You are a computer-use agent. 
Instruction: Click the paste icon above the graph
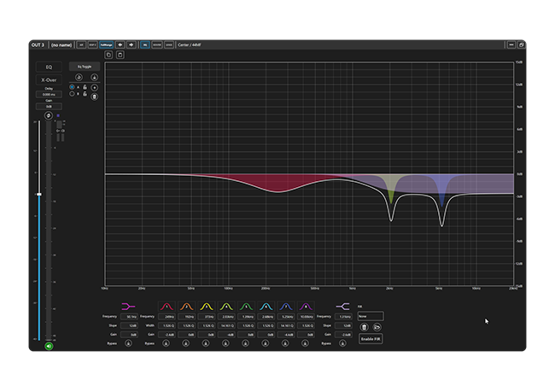[x=120, y=55]
